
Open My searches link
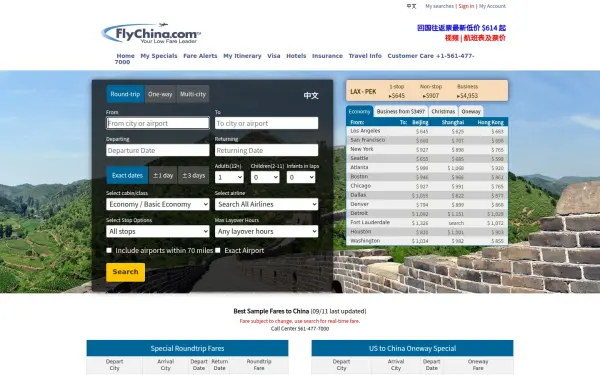click(x=439, y=6)
